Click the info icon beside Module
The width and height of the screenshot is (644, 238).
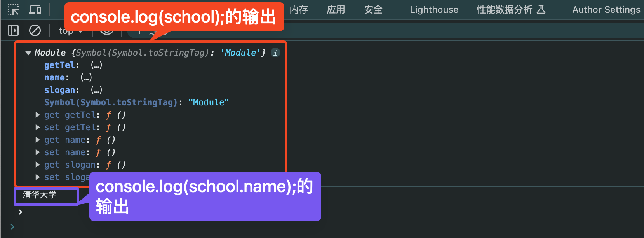tap(275, 53)
